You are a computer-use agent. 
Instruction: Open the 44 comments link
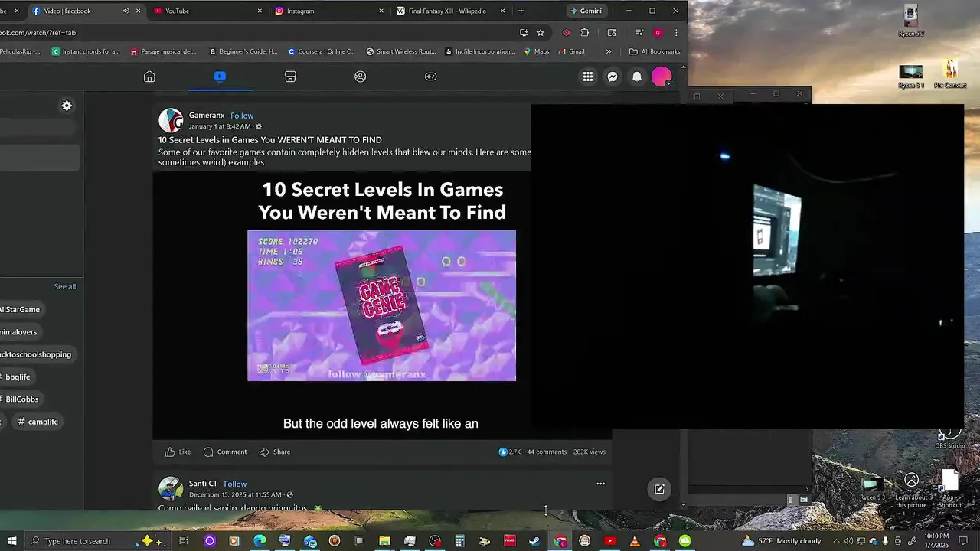pyautogui.click(x=547, y=452)
